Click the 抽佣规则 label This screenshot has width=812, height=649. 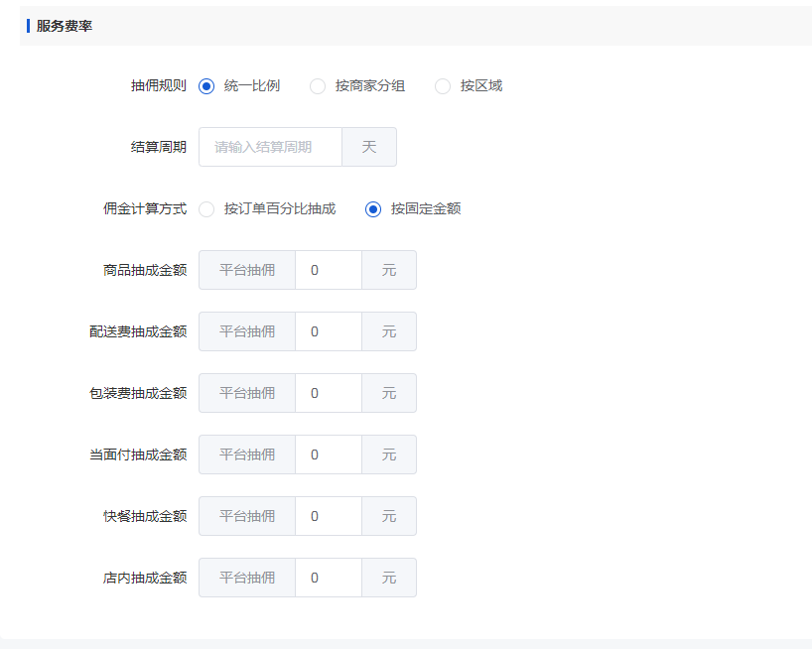click(x=159, y=86)
